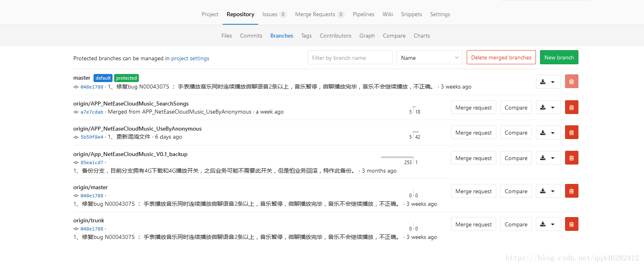This screenshot has height=266, width=644.
Task: Open download dropdown for origin/master branch
Action: pyautogui.click(x=548, y=191)
